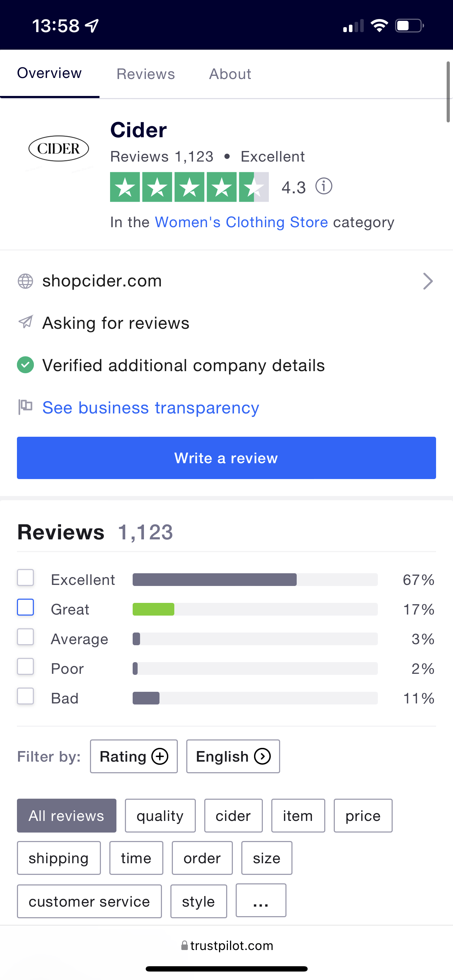453x980 pixels.
Task: Switch to the Reviews tab
Action: pyautogui.click(x=146, y=74)
